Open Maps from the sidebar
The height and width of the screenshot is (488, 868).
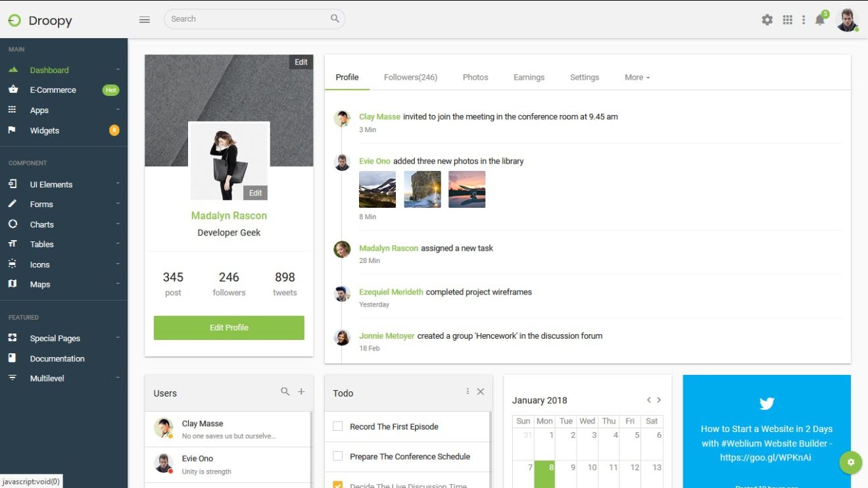click(x=39, y=284)
